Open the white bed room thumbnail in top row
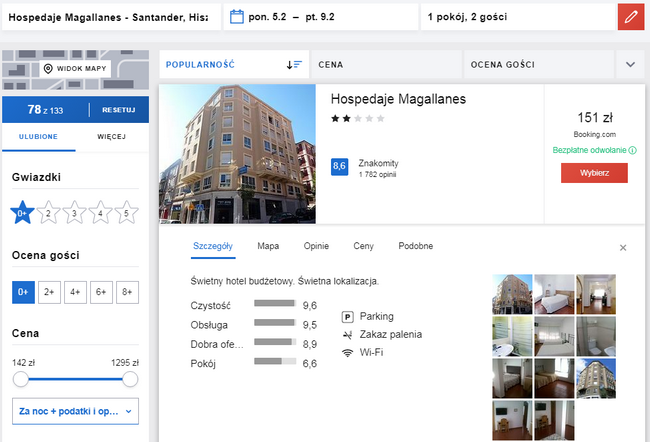This screenshot has width=650, height=442. [554, 294]
